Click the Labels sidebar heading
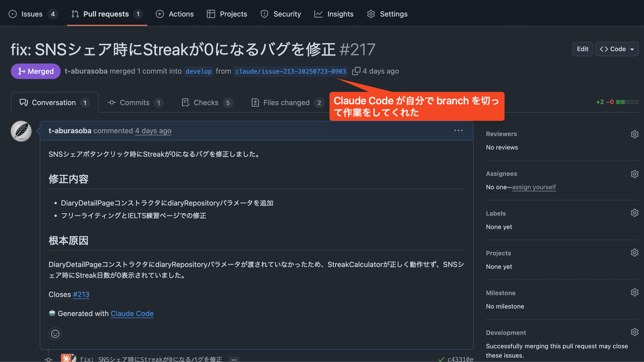 click(x=496, y=214)
